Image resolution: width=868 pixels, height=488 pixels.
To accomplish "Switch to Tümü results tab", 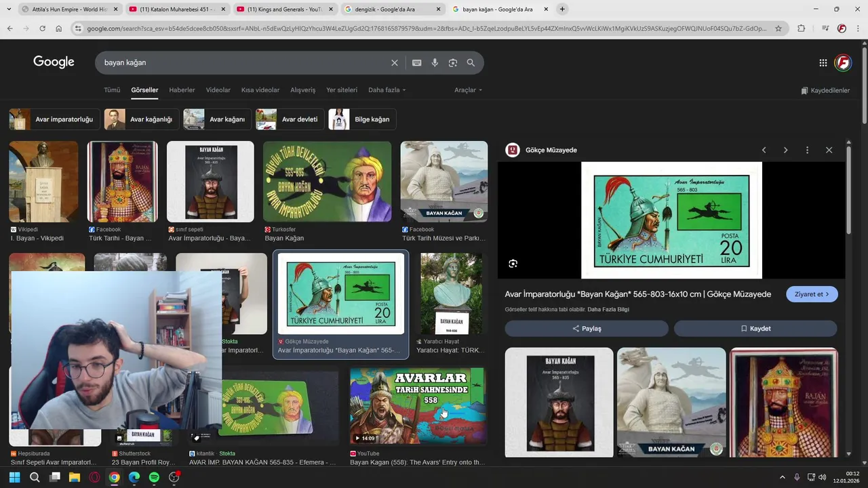I will tap(112, 90).
